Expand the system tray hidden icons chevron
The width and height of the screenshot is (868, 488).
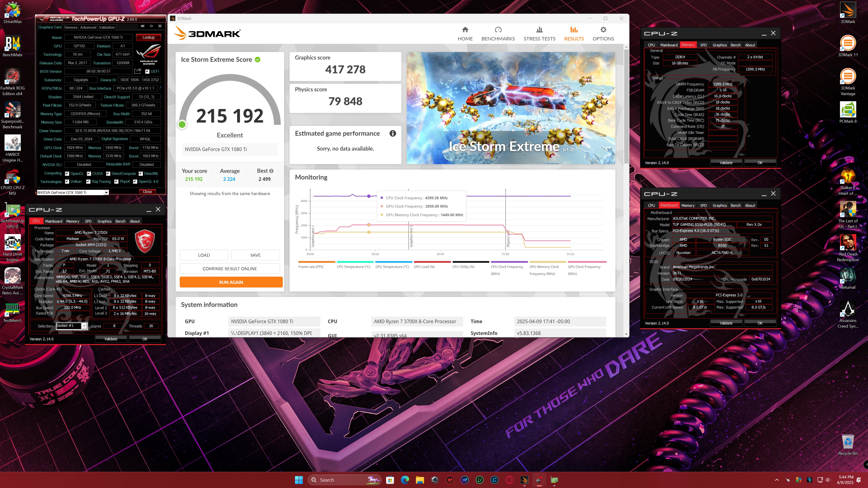(x=777, y=480)
